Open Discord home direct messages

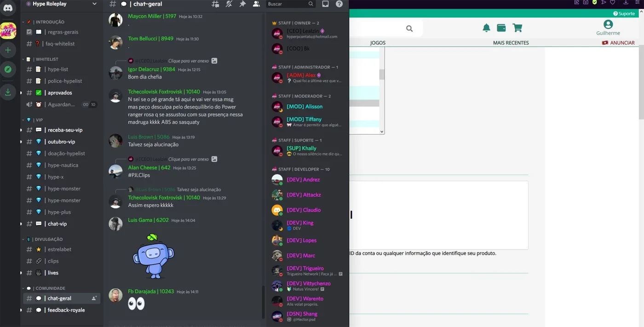click(x=8, y=8)
